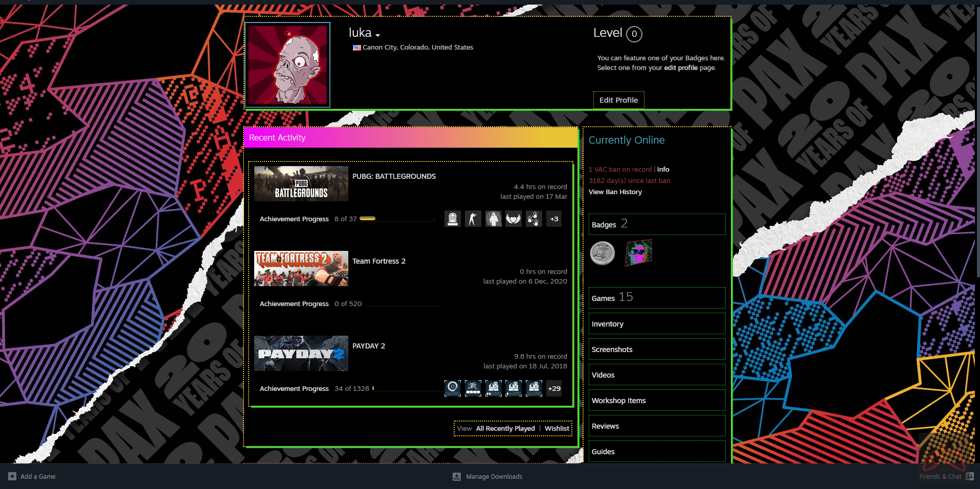View All Recently Played games
The width and height of the screenshot is (980, 489).
[505, 429]
